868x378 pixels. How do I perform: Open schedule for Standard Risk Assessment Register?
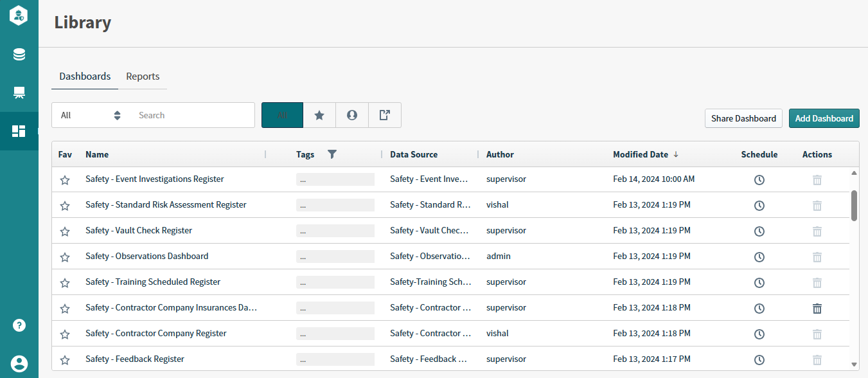[x=759, y=206]
